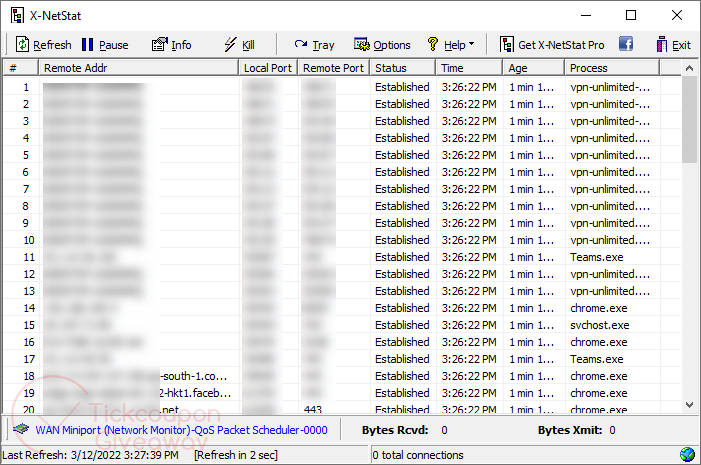Sort by Status column header
Viewport: 701px width, 465px height.
[403, 68]
